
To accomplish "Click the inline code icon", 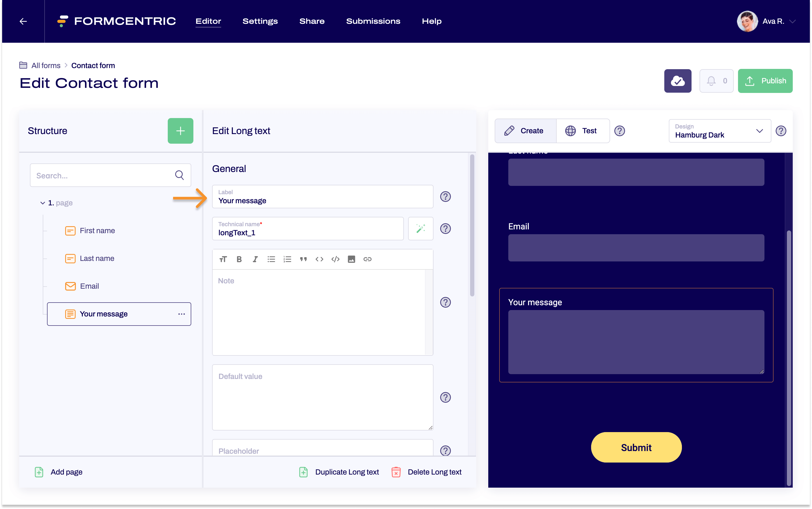I will 319,259.
